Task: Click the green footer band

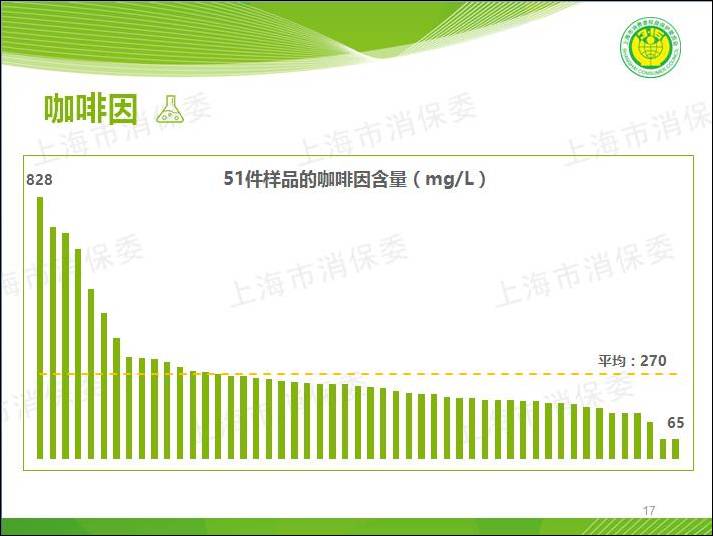Action: point(356,527)
